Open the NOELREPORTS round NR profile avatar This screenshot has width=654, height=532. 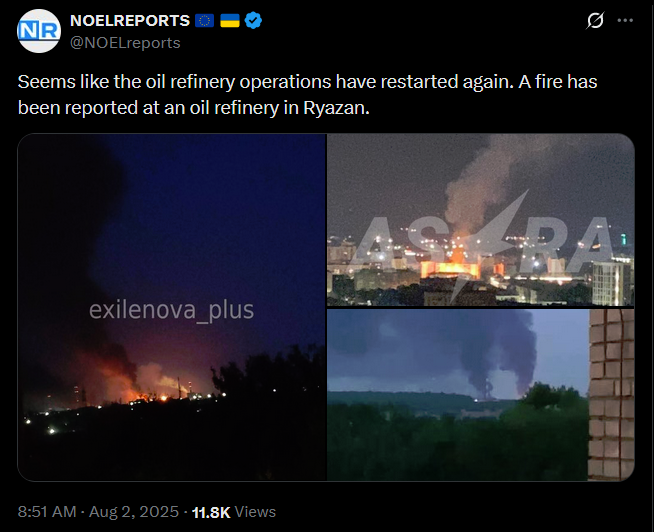coord(39,31)
